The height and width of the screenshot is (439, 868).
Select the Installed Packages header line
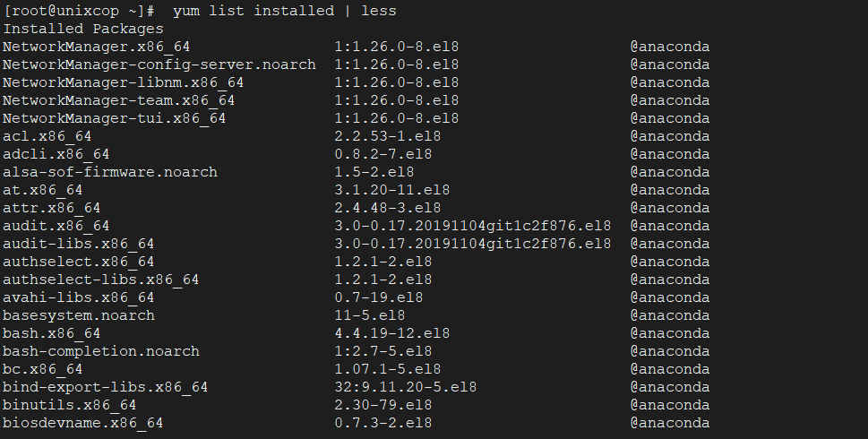pyautogui.click(x=83, y=29)
